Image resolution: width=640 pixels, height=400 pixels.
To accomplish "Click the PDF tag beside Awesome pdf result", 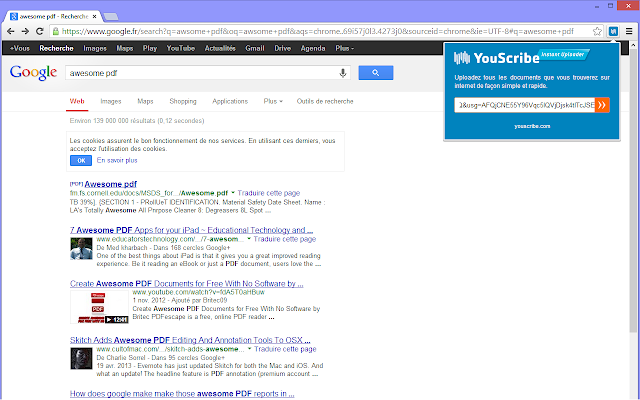I will click(x=76, y=183).
